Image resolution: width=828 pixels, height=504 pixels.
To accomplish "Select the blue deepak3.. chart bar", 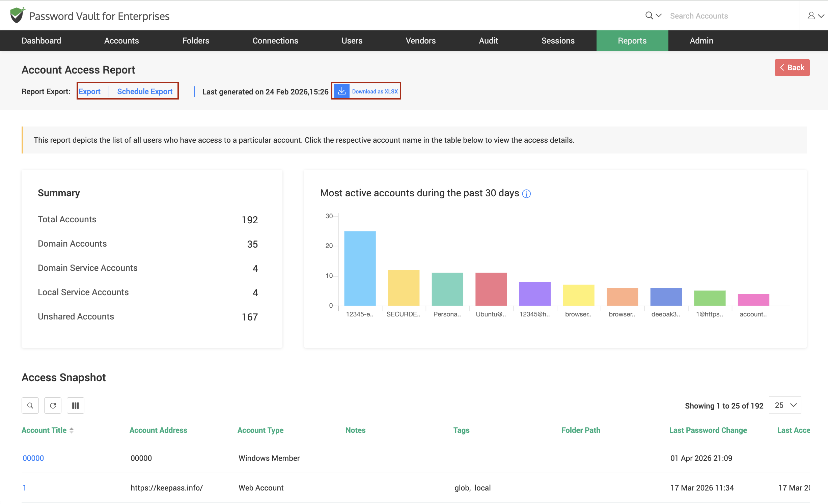I will pyautogui.click(x=666, y=297).
